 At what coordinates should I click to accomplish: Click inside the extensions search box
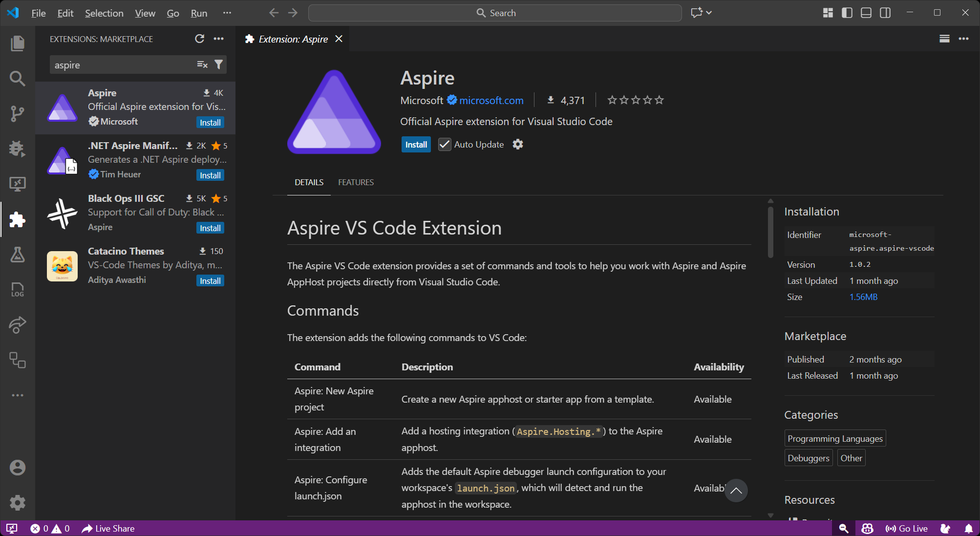(122, 64)
